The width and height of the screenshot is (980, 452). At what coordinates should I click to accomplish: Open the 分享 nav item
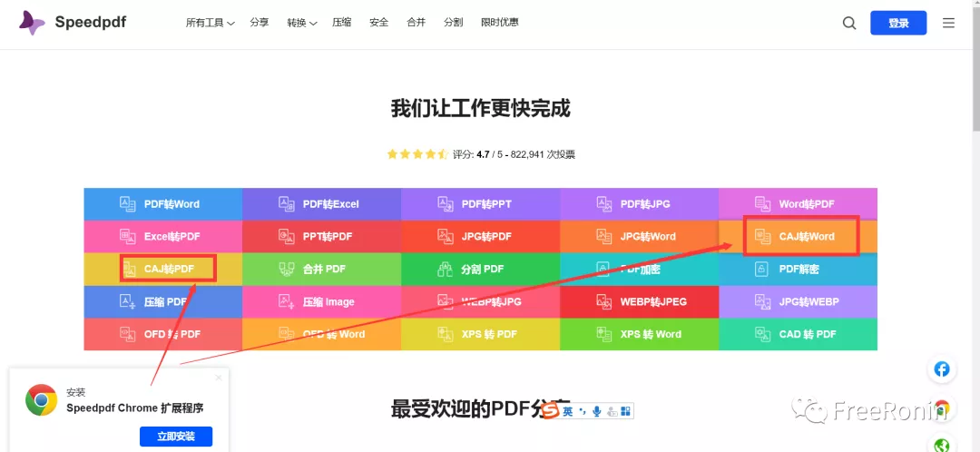click(x=260, y=23)
